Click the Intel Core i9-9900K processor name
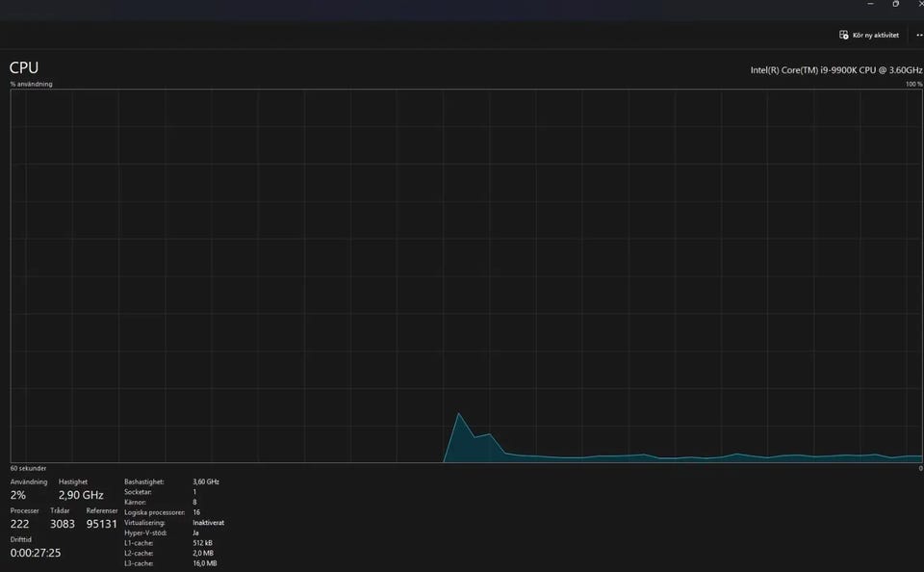924x572 pixels. click(x=836, y=70)
